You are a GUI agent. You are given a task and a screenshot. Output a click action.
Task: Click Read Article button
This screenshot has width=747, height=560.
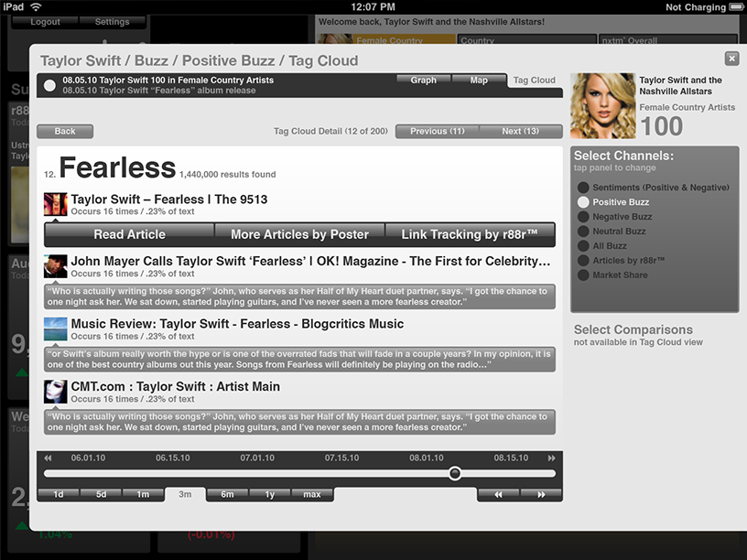tap(129, 234)
